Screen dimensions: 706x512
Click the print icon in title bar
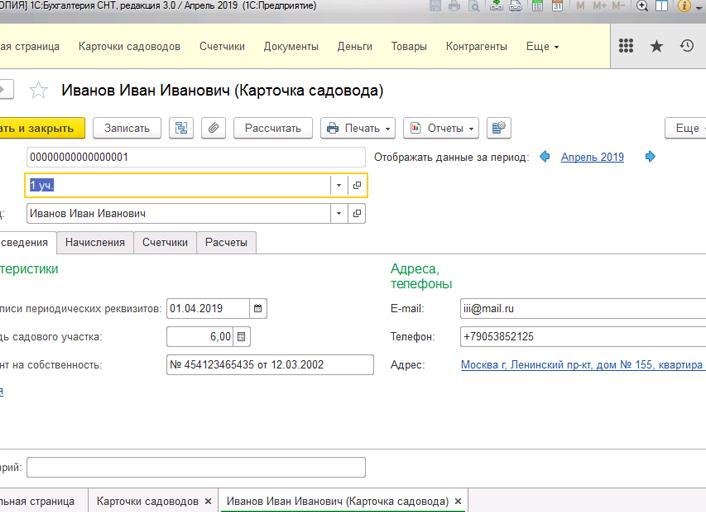tap(454, 6)
